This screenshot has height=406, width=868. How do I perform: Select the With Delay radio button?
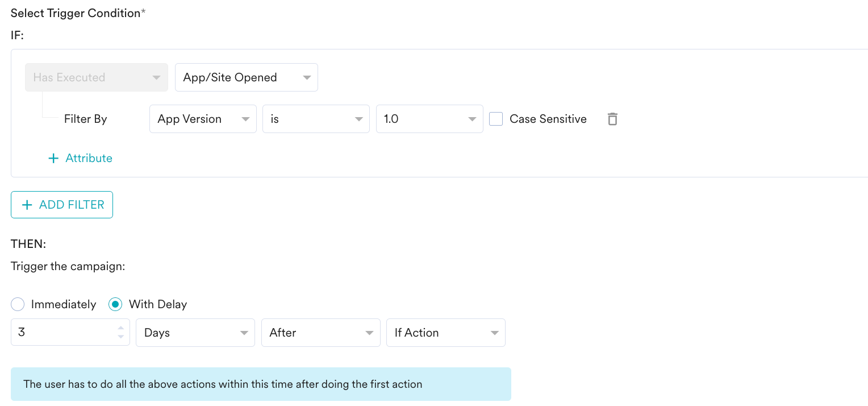pyautogui.click(x=115, y=304)
